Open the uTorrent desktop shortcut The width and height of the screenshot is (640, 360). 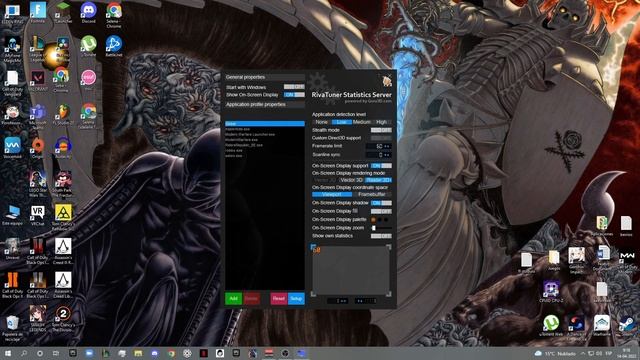coord(88,46)
